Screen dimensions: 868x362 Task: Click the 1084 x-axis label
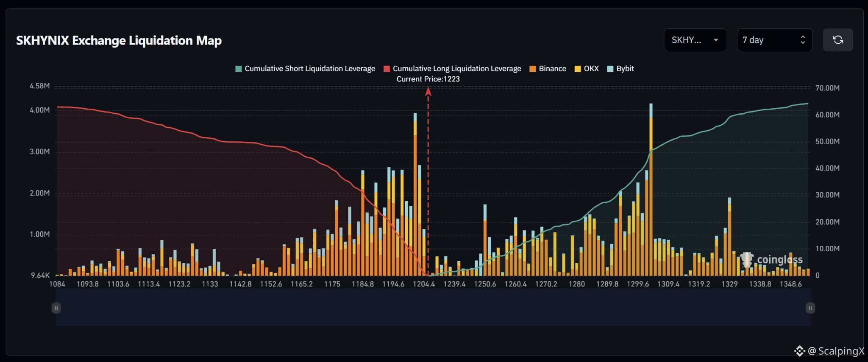click(x=57, y=284)
